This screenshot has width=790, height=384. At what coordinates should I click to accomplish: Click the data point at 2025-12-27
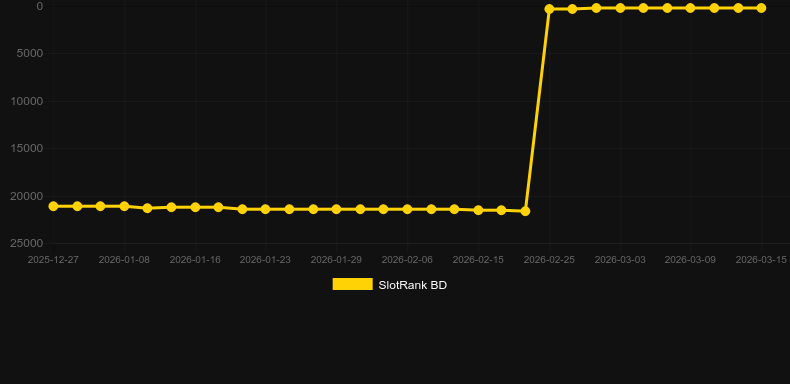tap(53, 206)
